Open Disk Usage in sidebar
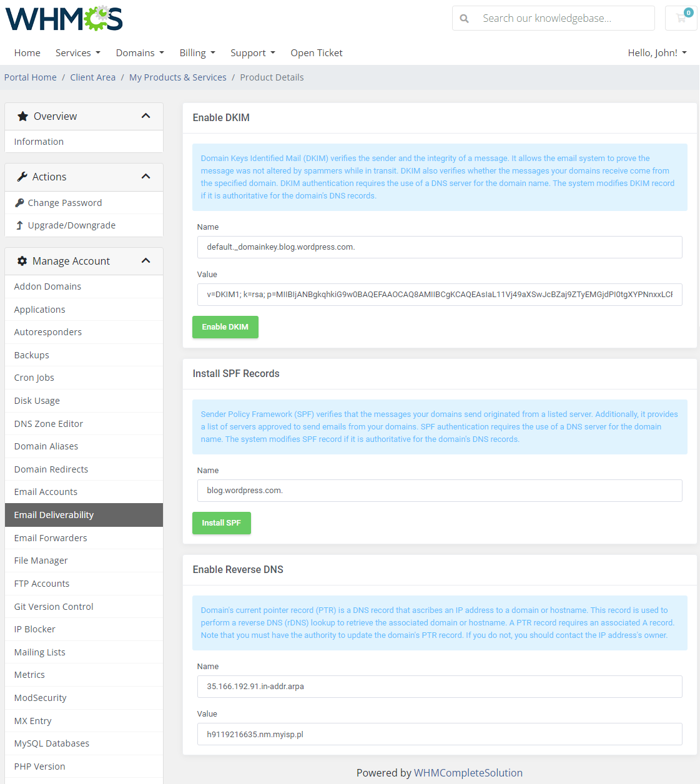The width and height of the screenshot is (700, 784). coord(84,401)
